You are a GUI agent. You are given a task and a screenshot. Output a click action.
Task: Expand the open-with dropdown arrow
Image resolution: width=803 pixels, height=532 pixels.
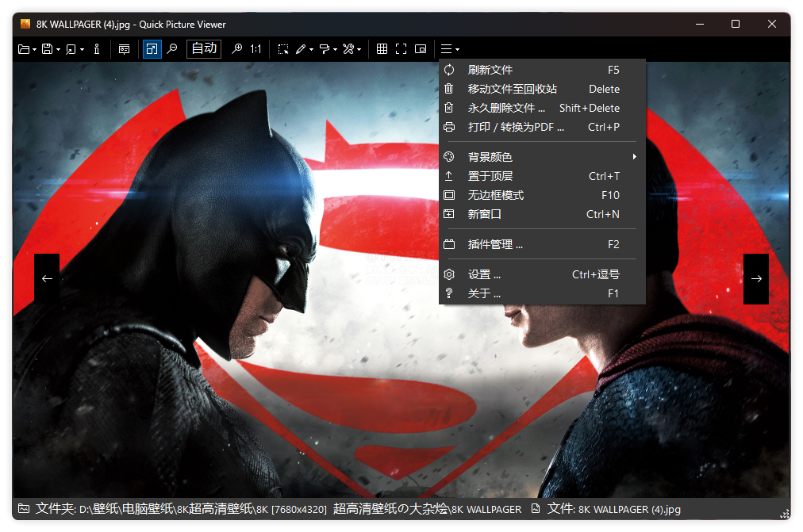tap(82, 50)
